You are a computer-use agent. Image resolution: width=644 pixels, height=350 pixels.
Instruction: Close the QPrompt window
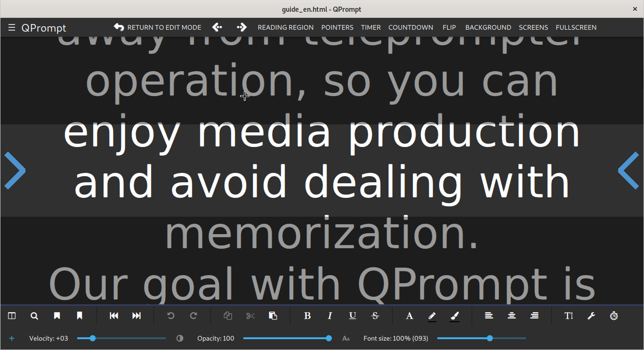point(635,9)
